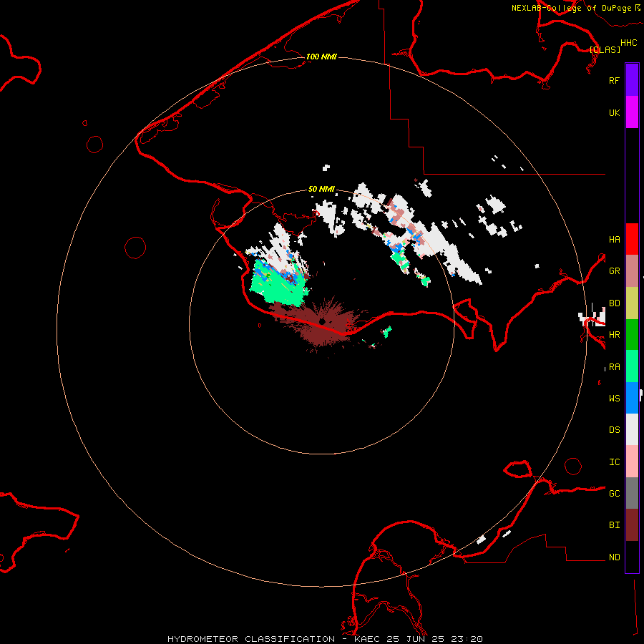The width and height of the screenshot is (644, 644).
Task: Click the RF purple legend swatch
Action: tap(632, 80)
